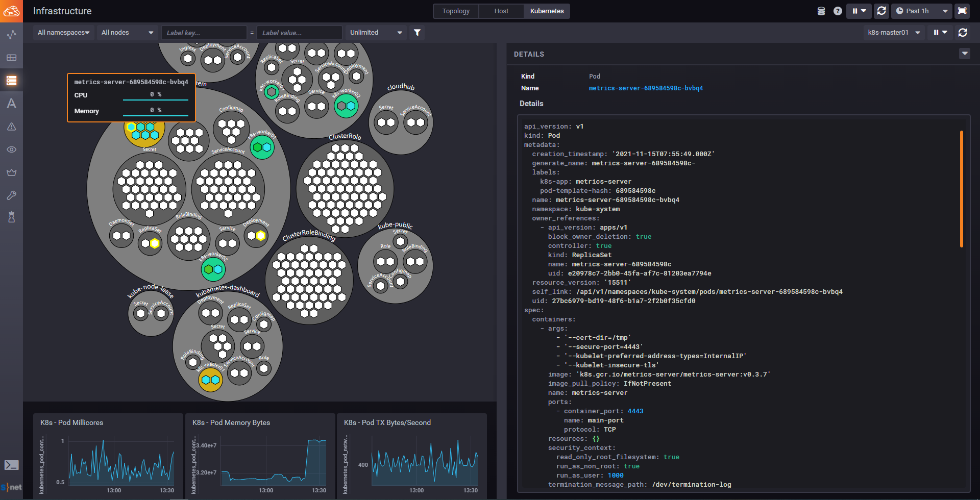980x500 pixels.
Task: Open the Past 1h time range dropdown
Action: (922, 11)
